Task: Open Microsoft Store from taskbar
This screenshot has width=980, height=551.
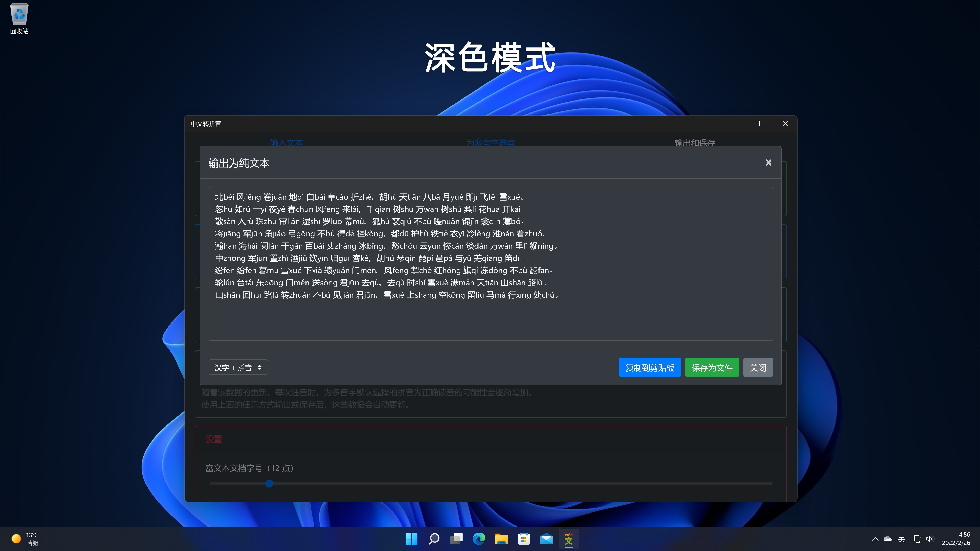Action: tap(524, 539)
